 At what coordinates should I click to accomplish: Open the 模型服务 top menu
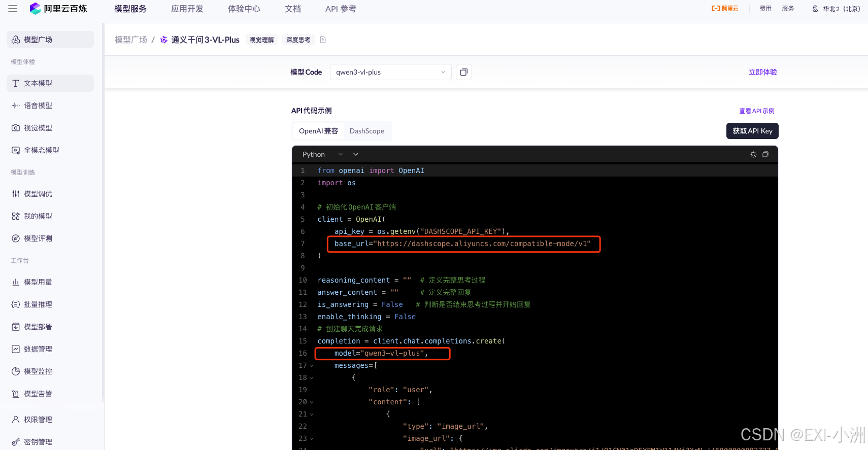pos(130,9)
